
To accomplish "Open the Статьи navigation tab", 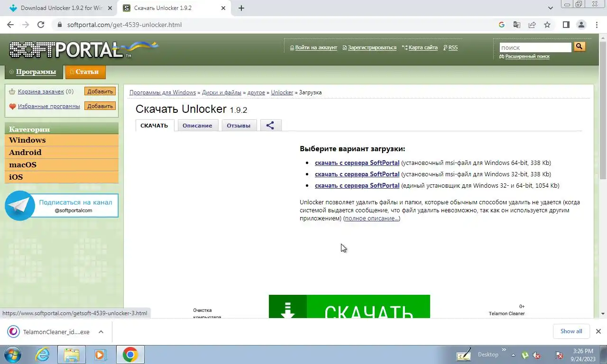I will 85,72.
